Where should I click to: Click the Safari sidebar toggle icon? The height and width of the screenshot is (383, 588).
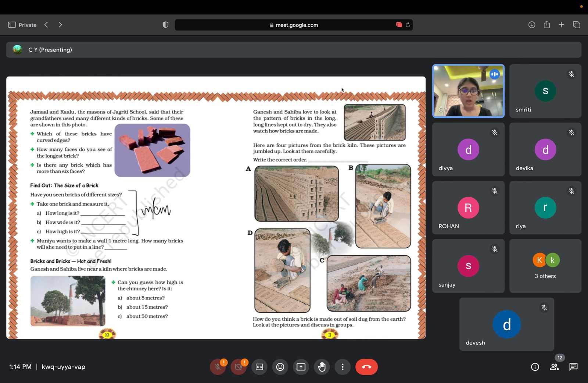(12, 25)
